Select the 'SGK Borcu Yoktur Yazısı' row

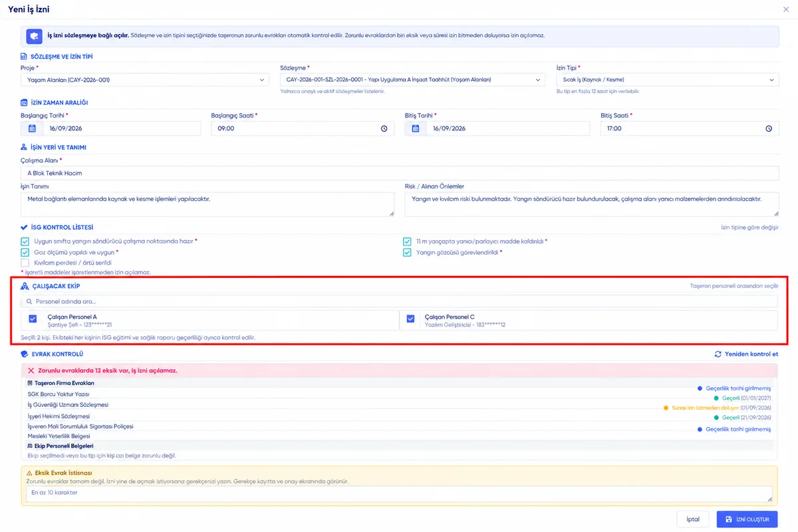point(399,394)
